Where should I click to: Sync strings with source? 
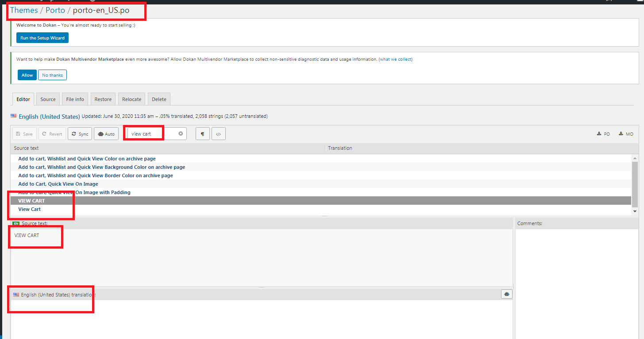click(80, 134)
